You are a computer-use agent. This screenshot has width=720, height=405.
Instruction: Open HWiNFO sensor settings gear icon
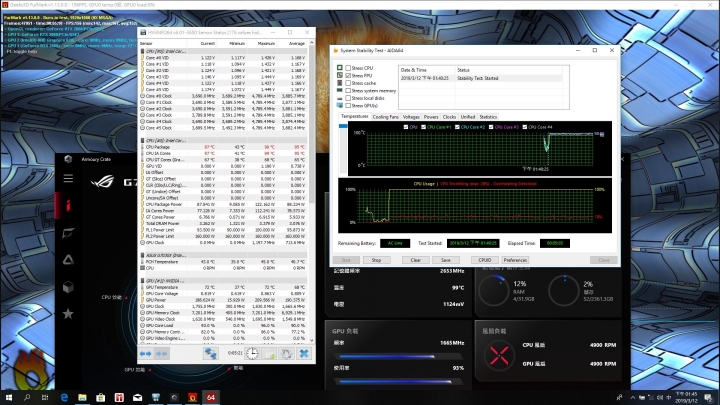287,354
